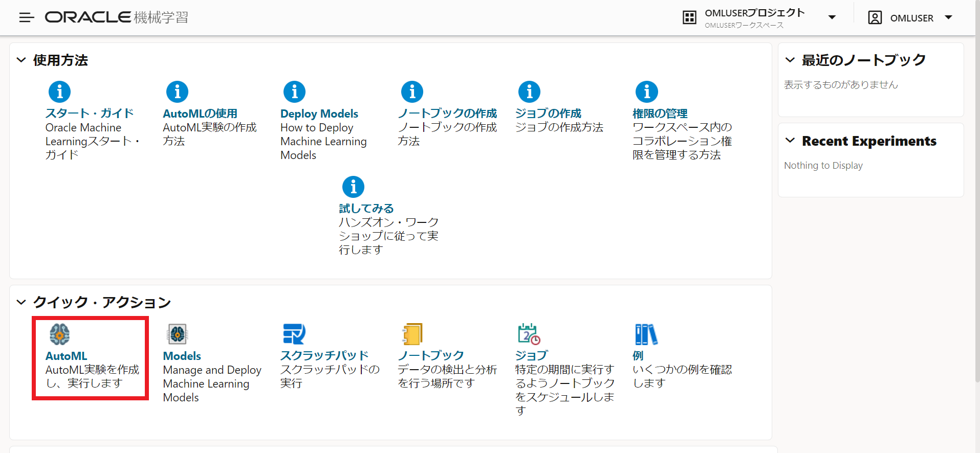Open the スクラッチパッド quick action link
The height and width of the screenshot is (453, 980).
[x=324, y=355]
